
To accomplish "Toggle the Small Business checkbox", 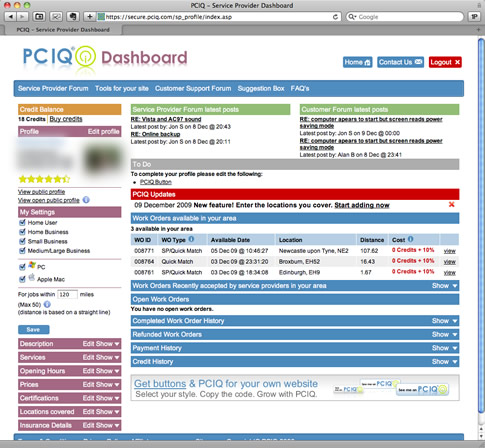I will [x=22, y=241].
